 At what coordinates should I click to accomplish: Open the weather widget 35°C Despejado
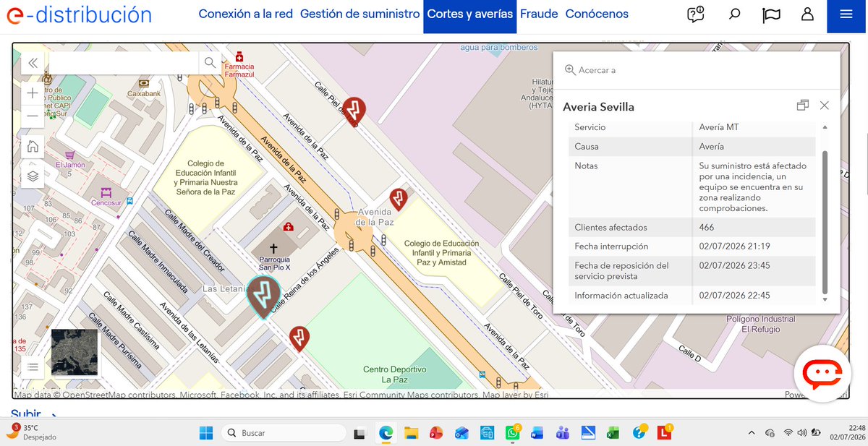tap(33, 432)
